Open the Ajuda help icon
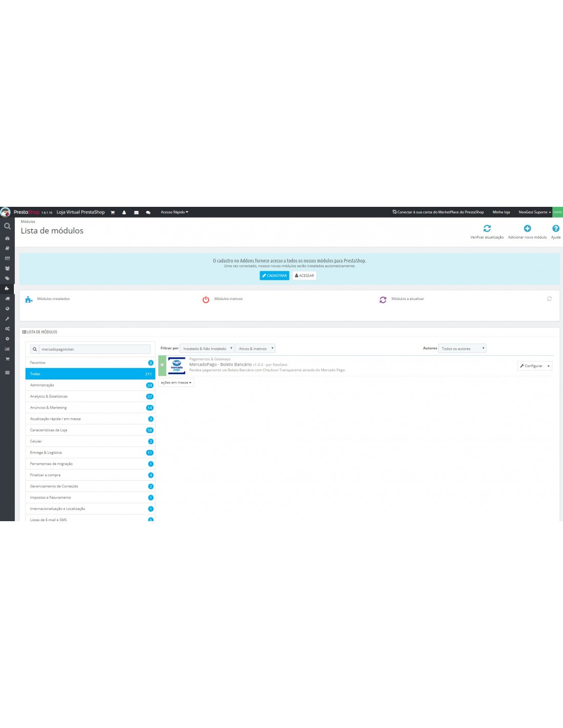The image size is (563, 728). pos(555,229)
